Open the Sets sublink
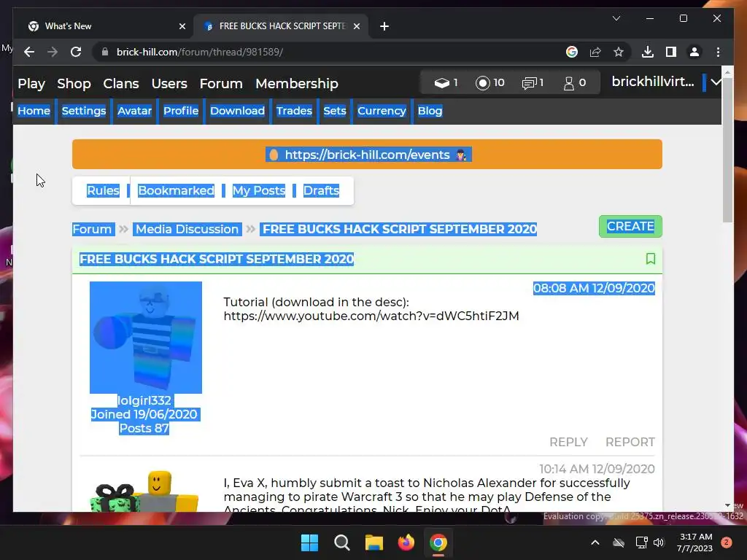 (x=334, y=111)
